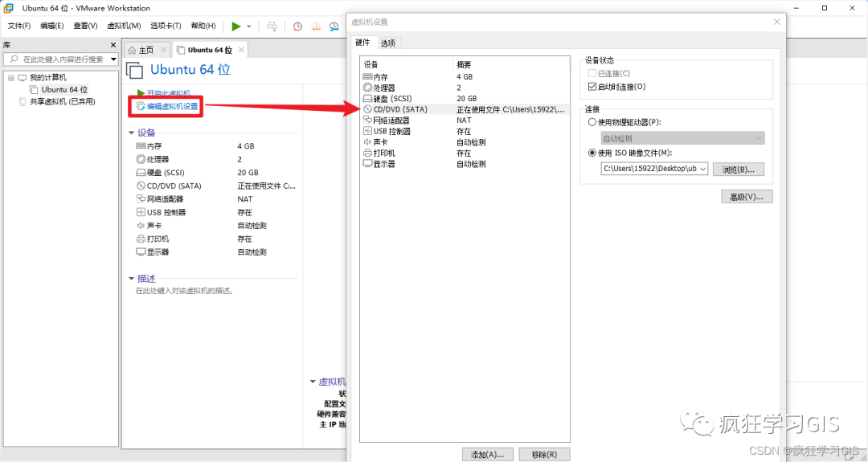Screen dimensions: 868x462
Task: Close the 虚拟机设置 dialog
Action: tap(776, 22)
